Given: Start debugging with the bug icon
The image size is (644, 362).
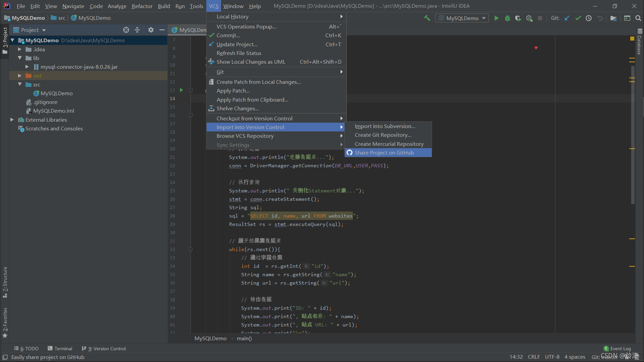Looking at the screenshot, I should (507, 18).
